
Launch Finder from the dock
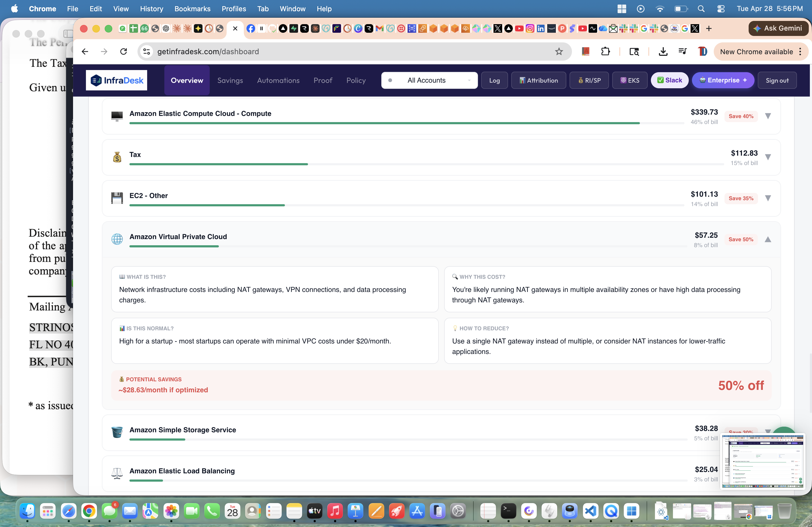pyautogui.click(x=27, y=511)
